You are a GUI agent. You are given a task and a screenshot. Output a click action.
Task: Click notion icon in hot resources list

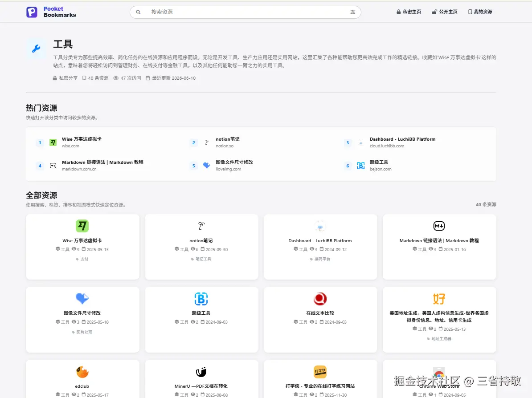(207, 142)
